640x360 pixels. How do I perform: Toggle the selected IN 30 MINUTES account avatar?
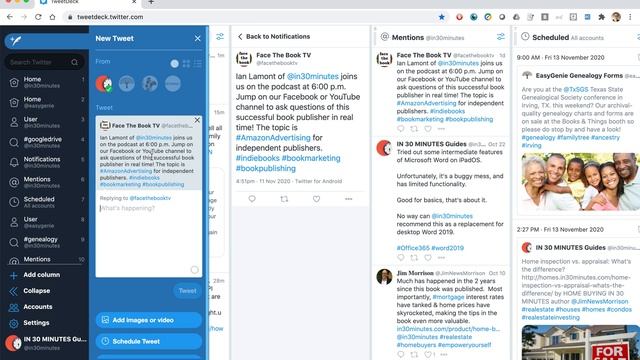(104, 84)
